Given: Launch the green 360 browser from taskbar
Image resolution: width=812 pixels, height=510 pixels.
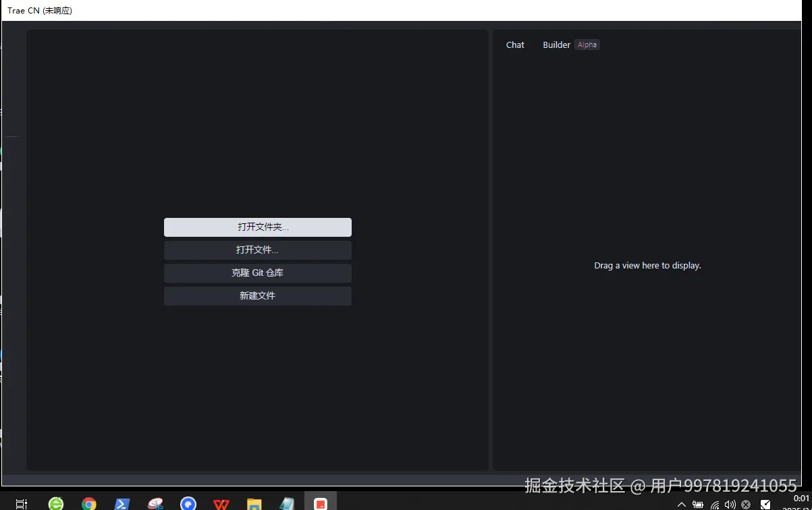Looking at the screenshot, I should pyautogui.click(x=56, y=503).
